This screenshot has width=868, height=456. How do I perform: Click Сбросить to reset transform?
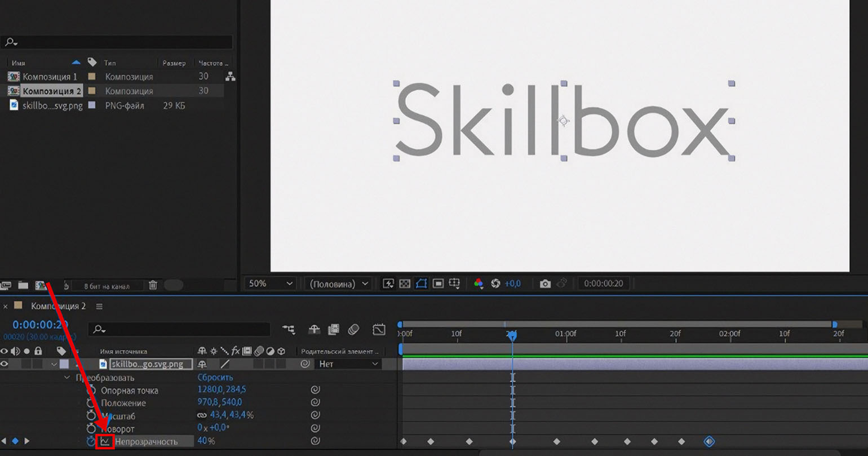(x=215, y=377)
